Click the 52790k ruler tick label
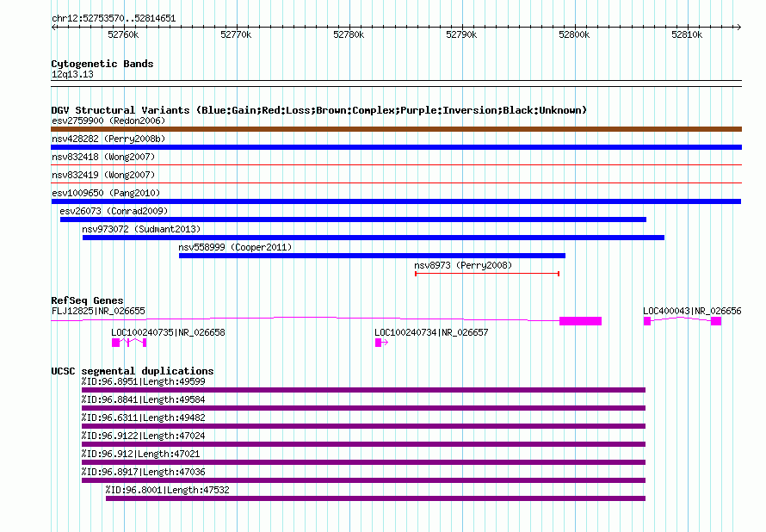766x532 pixels. tap(461, 34)
